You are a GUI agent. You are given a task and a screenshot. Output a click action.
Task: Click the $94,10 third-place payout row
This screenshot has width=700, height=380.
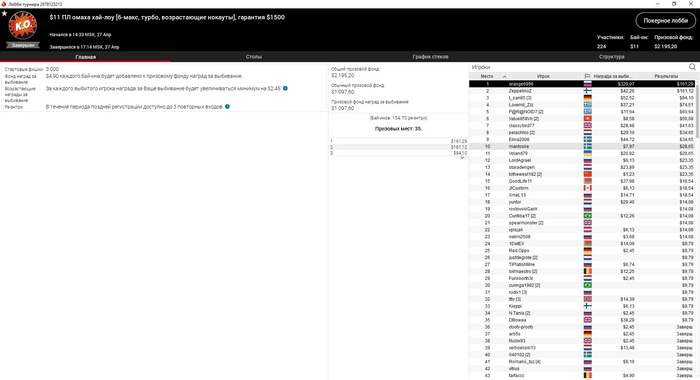pos(398,153)
